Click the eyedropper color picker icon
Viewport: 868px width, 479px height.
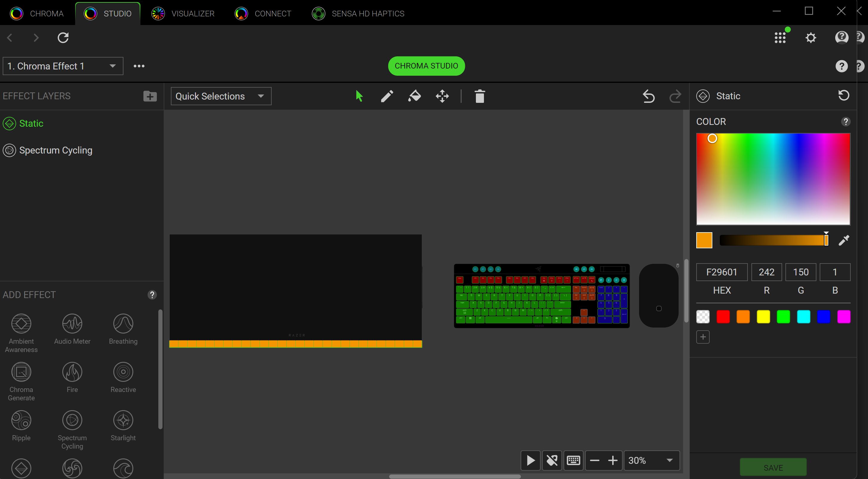(844, 241)
